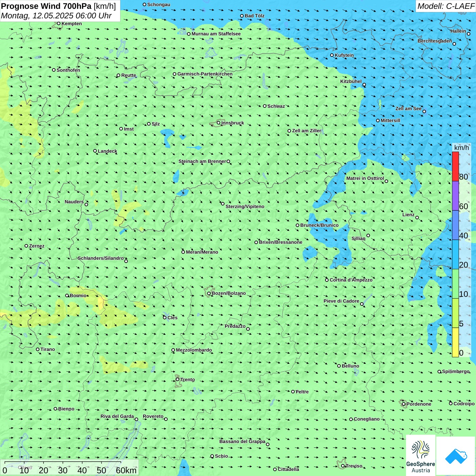The image size is (476, 476).
Task: Click the date 'Montag, 12.05.2025 06:00 Uhr'
Action: coord(56,16)
